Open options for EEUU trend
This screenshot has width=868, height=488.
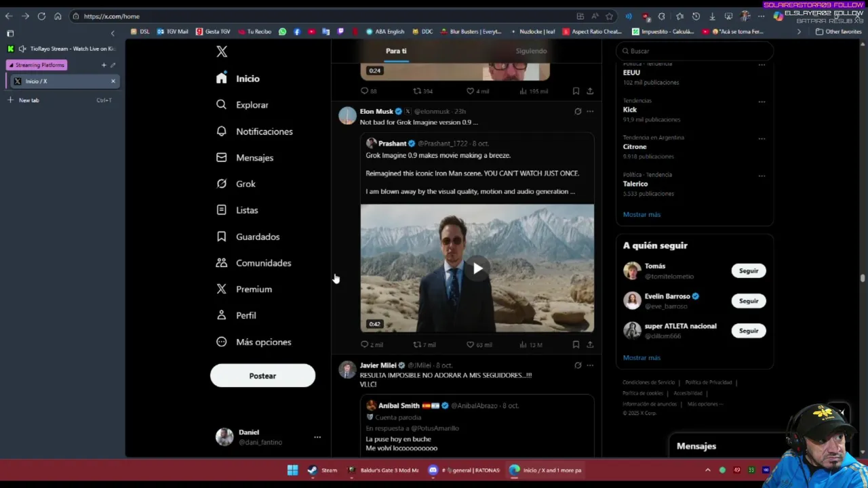pos(762,64)
